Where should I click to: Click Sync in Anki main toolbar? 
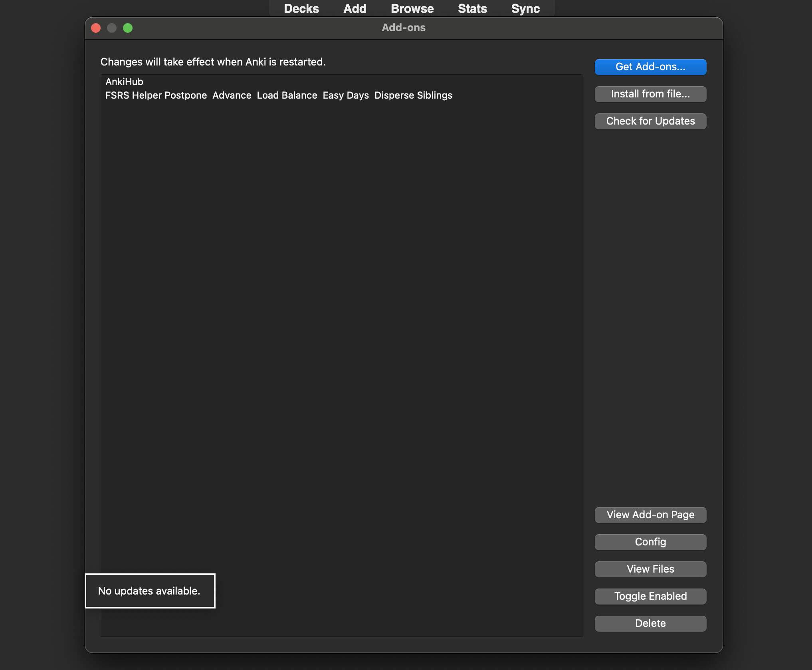tap(525, 8)
